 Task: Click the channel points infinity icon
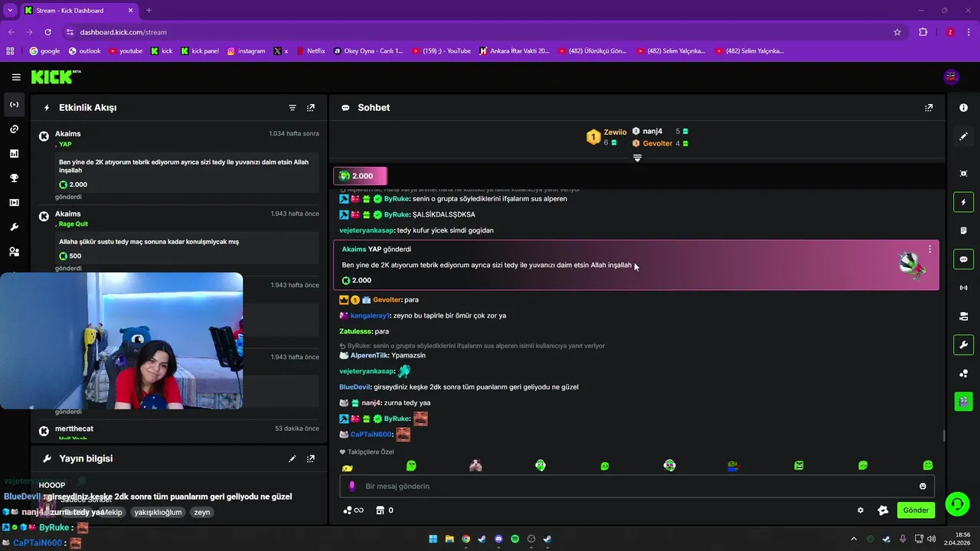click(x=353, y=510)
